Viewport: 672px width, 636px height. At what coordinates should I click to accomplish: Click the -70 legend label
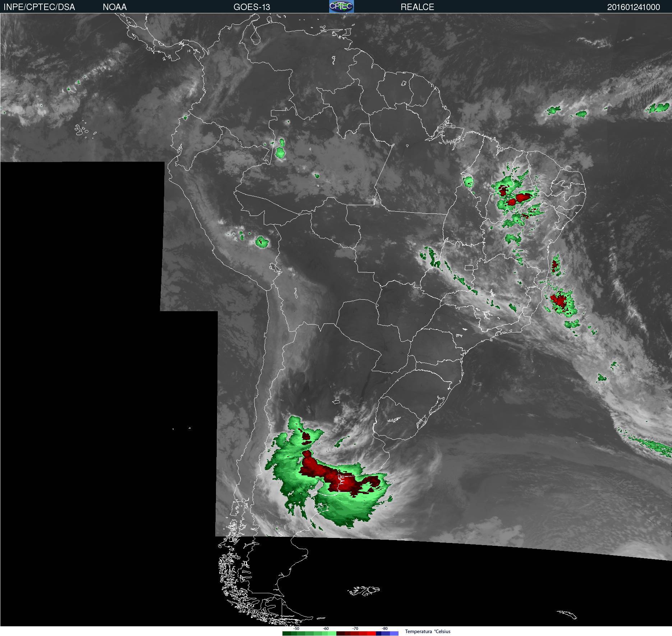[355, 629]
